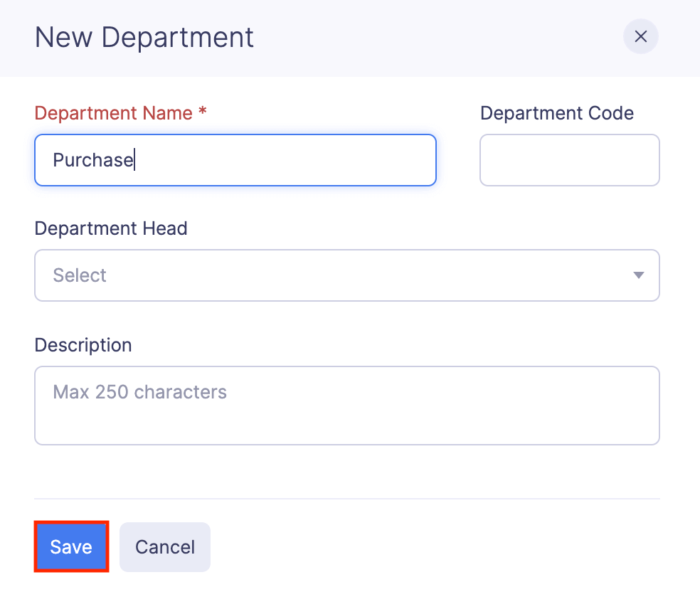Viewport: 700px width, 592px height.
Task: Click the Description label
Action: point(83,345)
